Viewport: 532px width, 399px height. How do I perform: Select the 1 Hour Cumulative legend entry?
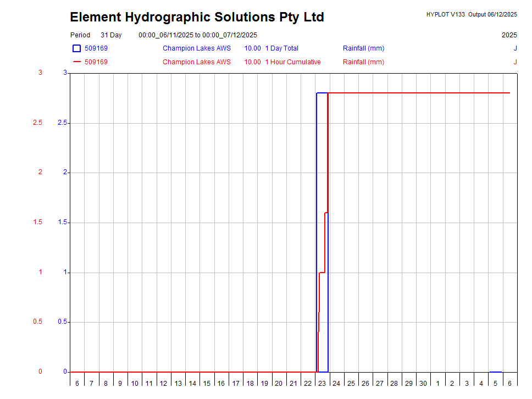click(x=292, y=62)
